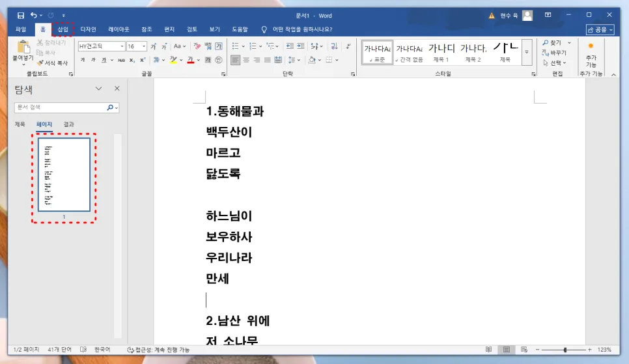Click the Paste clipboard icon
This screenshot has height=364, width=629.
click(23, 48)
